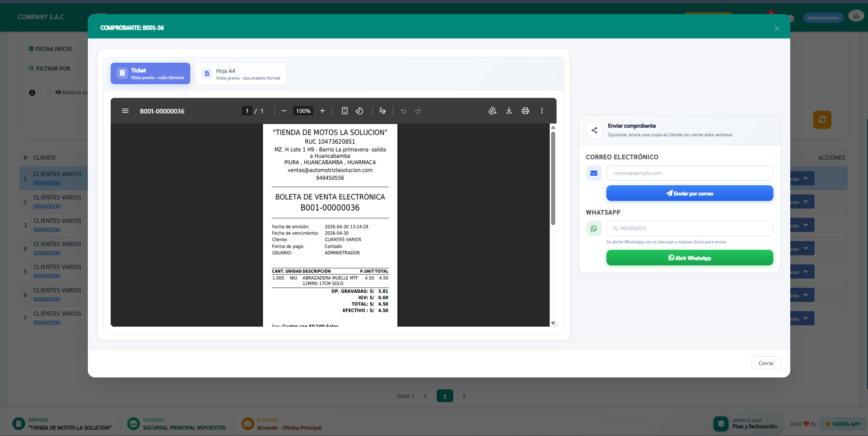Click the correo electrónico input field
Image resolution: width=868 pixels, height=436 pixels.
coord(690,173)
